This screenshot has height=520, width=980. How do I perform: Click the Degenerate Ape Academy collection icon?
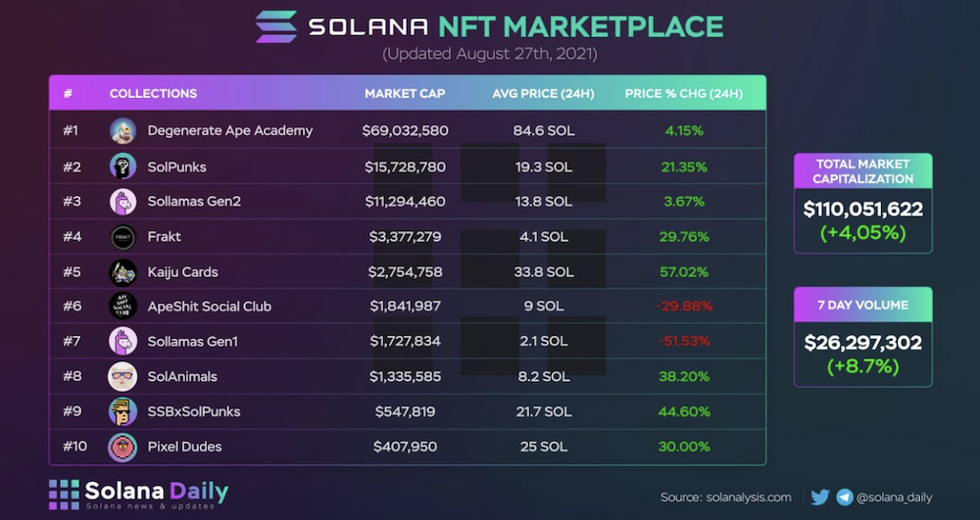point(122,130)
